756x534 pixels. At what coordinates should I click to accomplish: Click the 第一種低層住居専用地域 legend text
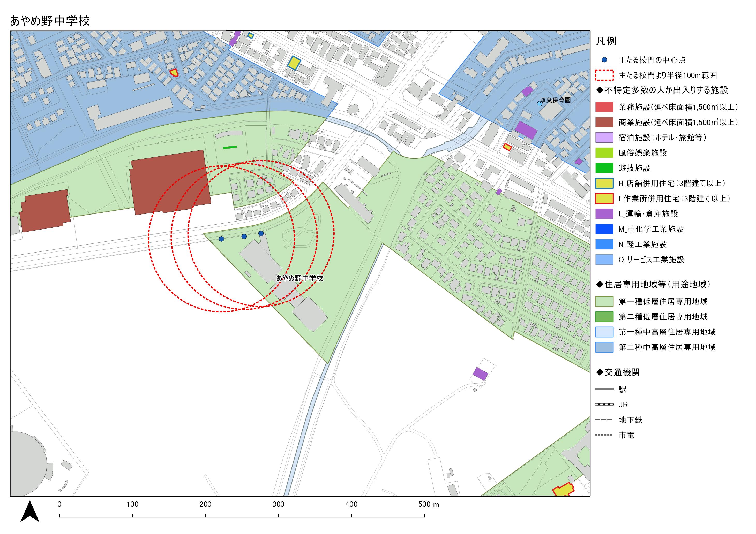[x=663, y=301]
